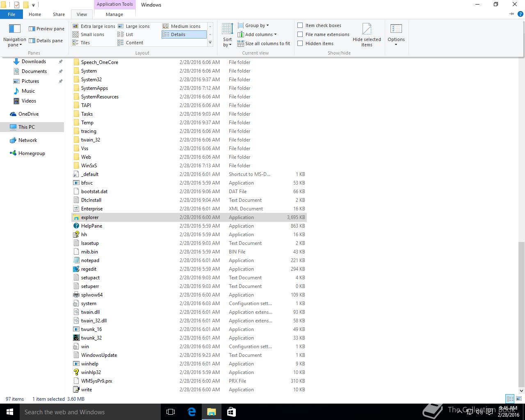This screenshot has width=525, height=420.
Task: Expand the layout gallery more arrow
Action: click(210, 43)
